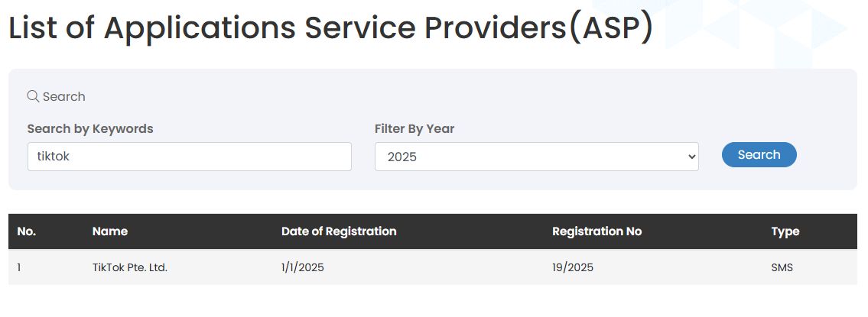Click the 19/2025 registration number cell
Image resolution: width=868 pixels, height=317 pixels.
coord(572,267)
